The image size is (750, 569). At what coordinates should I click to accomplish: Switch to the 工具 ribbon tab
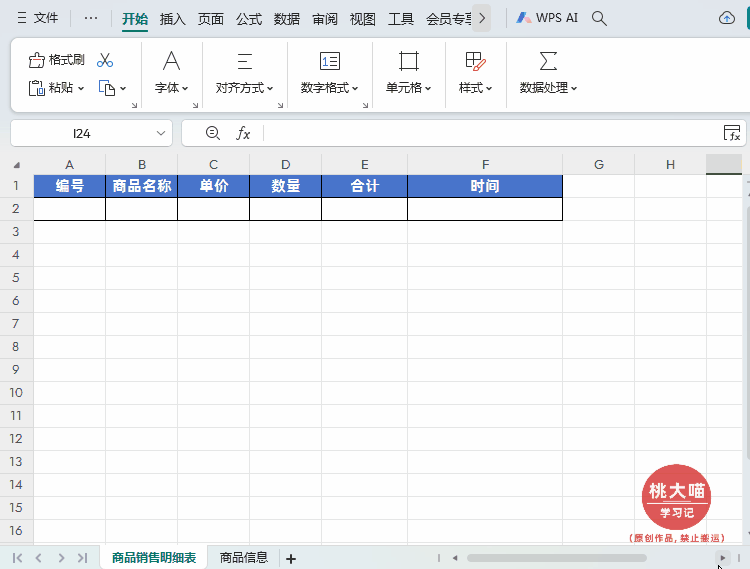(x=401, y=19)
